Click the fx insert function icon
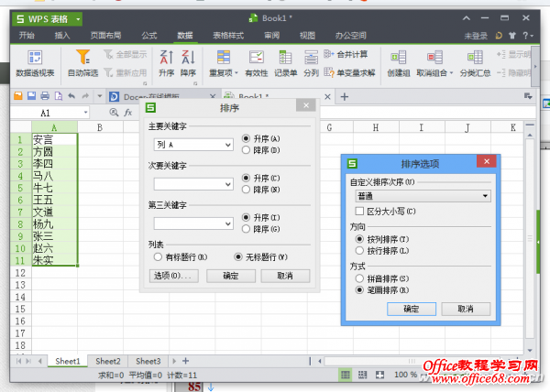This screenshot has width=550, height=392. [x=128, y=113]
